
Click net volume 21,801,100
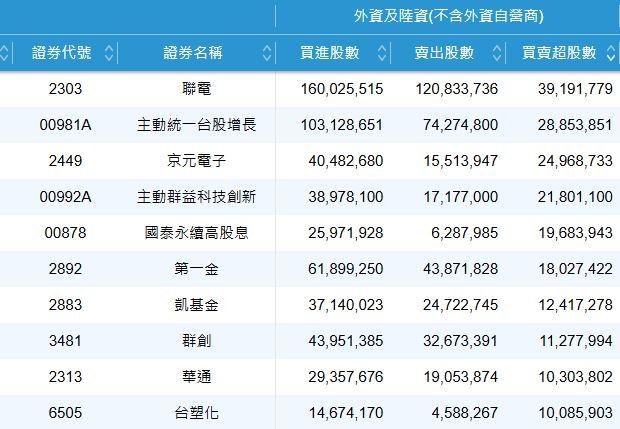pyautogui.click(x=575, y=197)
